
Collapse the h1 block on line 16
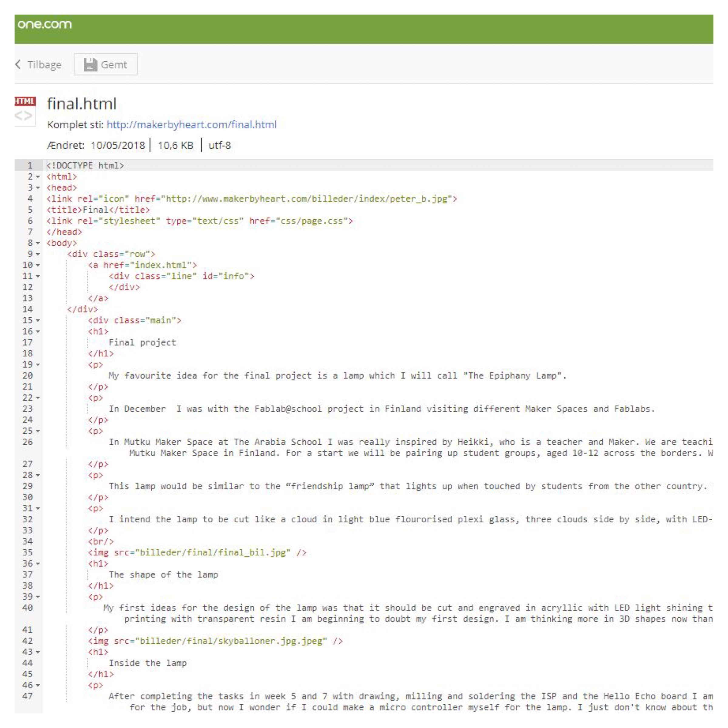(38, 332)
